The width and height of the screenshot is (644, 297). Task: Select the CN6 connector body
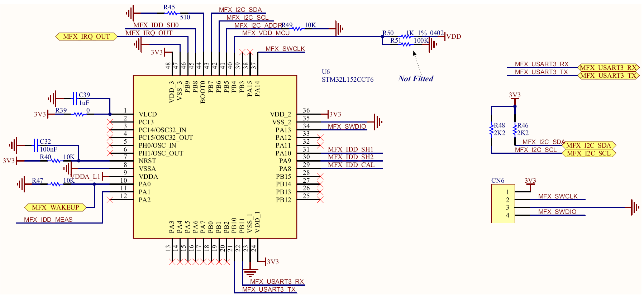[x=503, y=203]
